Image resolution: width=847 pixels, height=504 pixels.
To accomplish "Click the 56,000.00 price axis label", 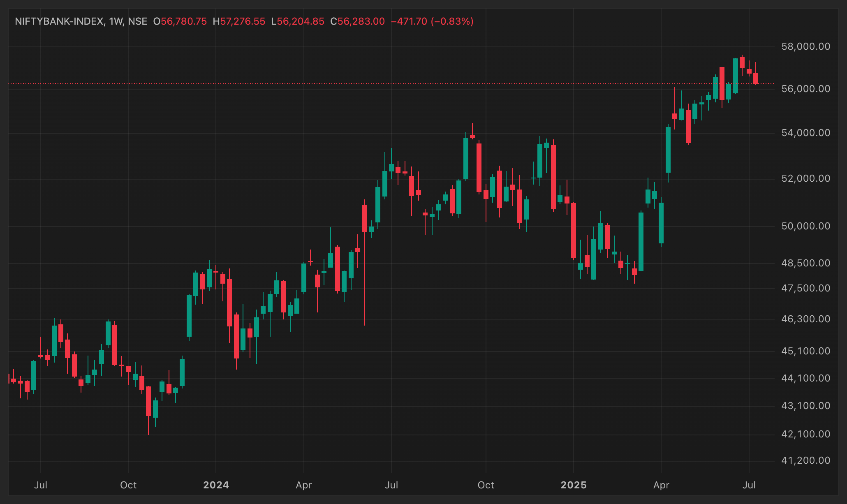I will [x=805, y=89].
